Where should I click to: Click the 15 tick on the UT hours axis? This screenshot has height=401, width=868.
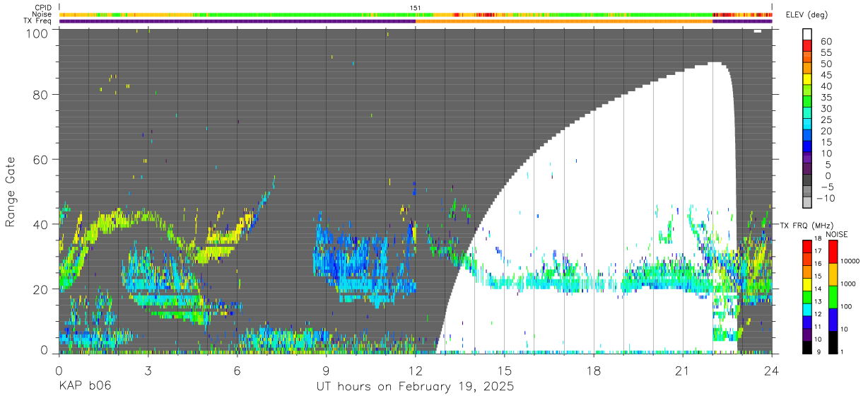pyautogui.click(x=505, y=371)
